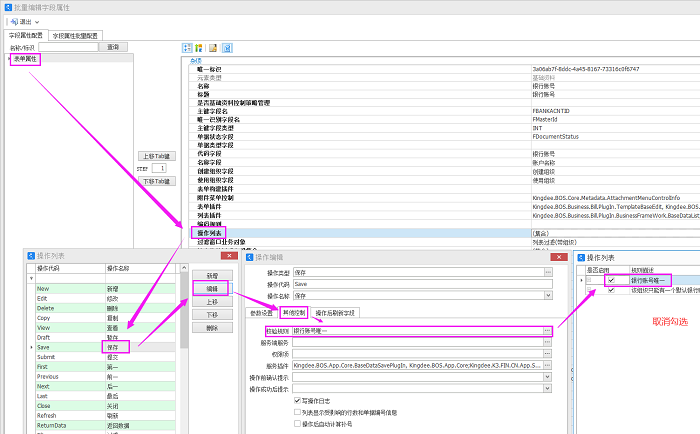This screenshot has height=434, width=700.
Task: Click the alphabetical sort icon in property toolbar
Action: click(199, 47)
